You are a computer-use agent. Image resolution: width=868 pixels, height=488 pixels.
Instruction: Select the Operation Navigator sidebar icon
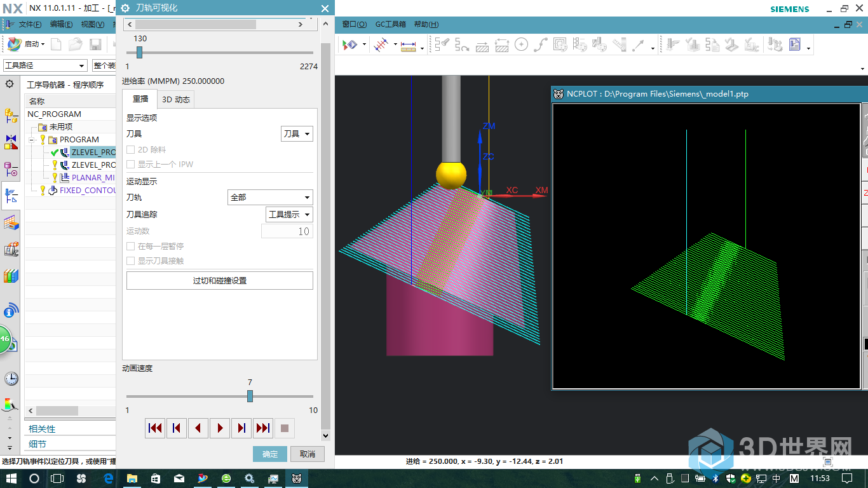11,196
